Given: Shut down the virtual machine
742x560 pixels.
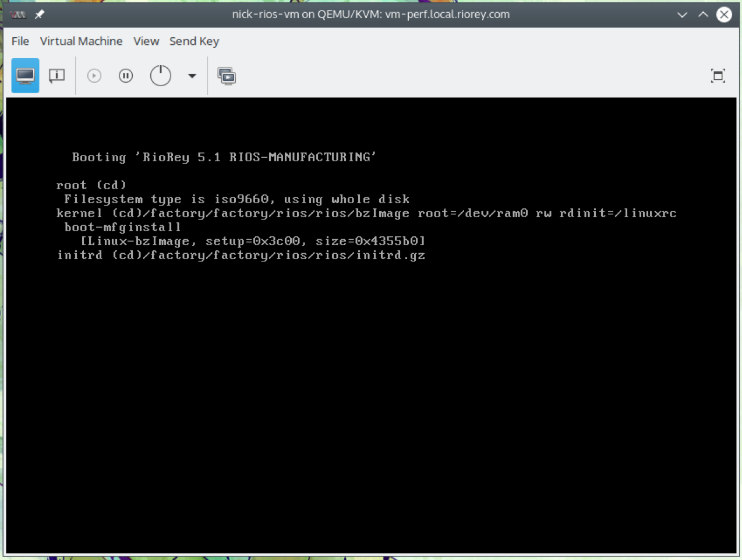Looking at the screenshot, I should click(x=161, y=76).
